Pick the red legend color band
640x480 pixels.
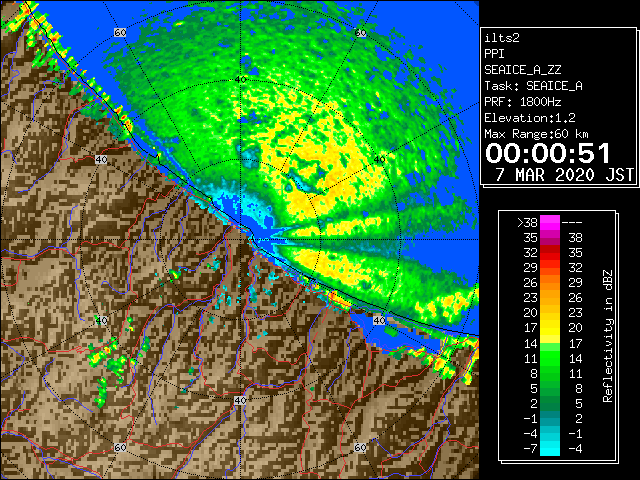(x=550, y=253)
